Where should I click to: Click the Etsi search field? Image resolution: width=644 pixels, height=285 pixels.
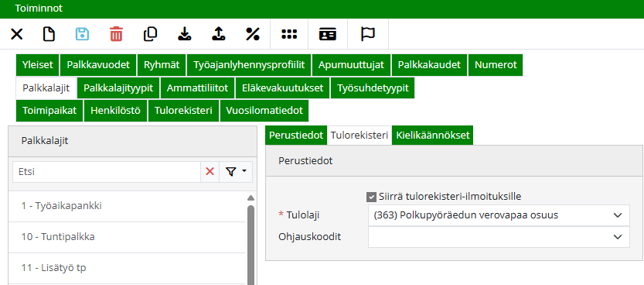click(107, 171)
